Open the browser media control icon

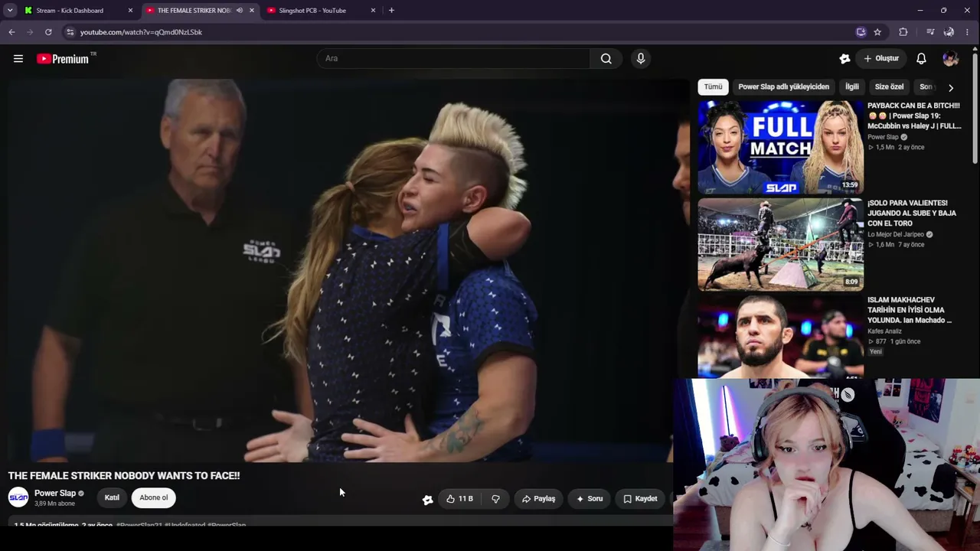tap(930, 32)
